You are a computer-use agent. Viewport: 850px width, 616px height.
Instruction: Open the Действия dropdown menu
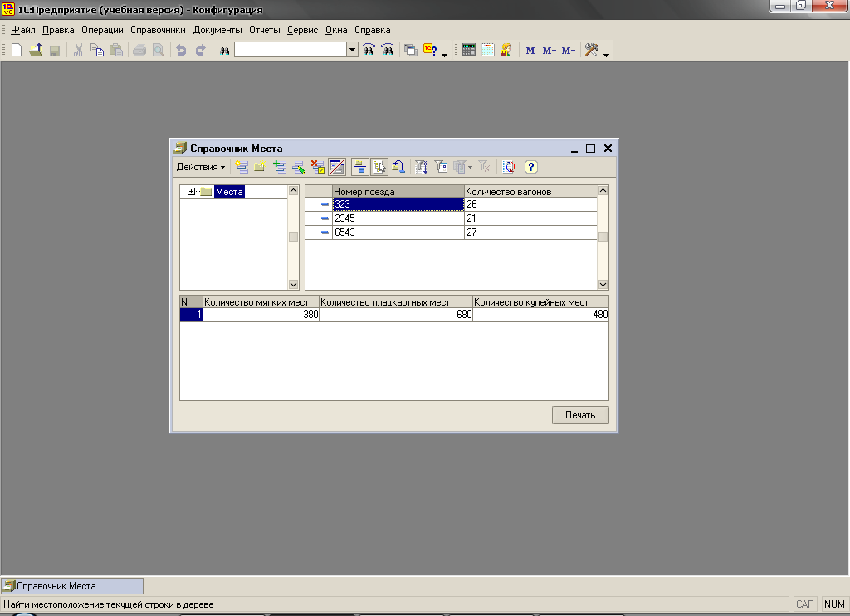pyautogui.click(x=200, y=167)
